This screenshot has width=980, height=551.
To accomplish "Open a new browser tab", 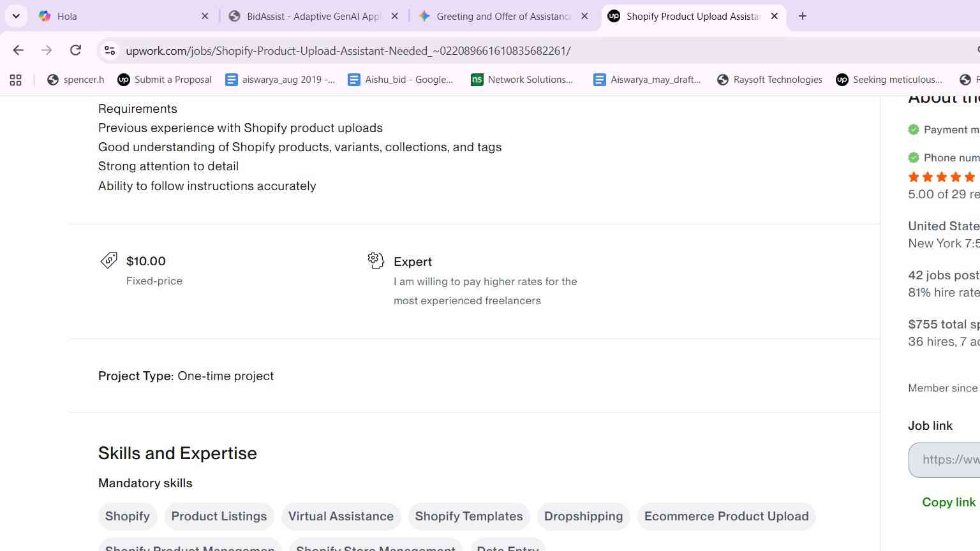I will pos(803,17).
